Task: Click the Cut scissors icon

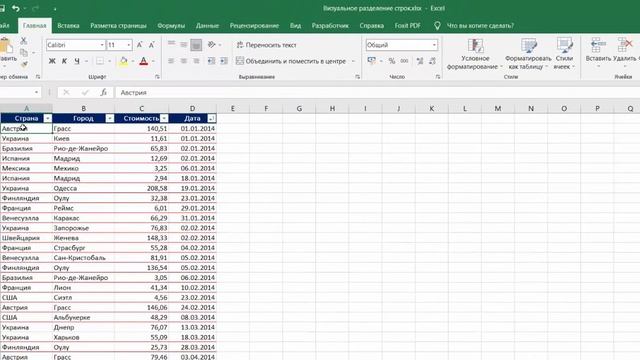Action: tap(24, 41)
